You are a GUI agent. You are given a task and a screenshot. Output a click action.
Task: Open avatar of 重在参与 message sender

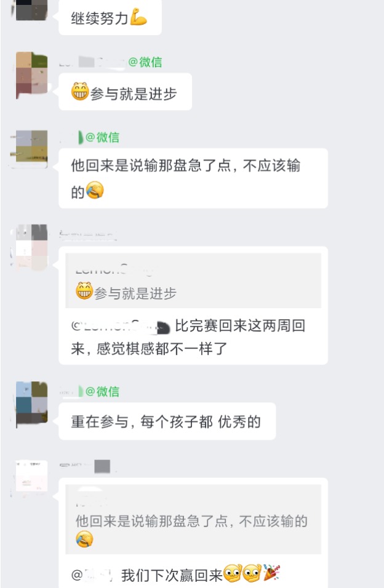[31, 405]
